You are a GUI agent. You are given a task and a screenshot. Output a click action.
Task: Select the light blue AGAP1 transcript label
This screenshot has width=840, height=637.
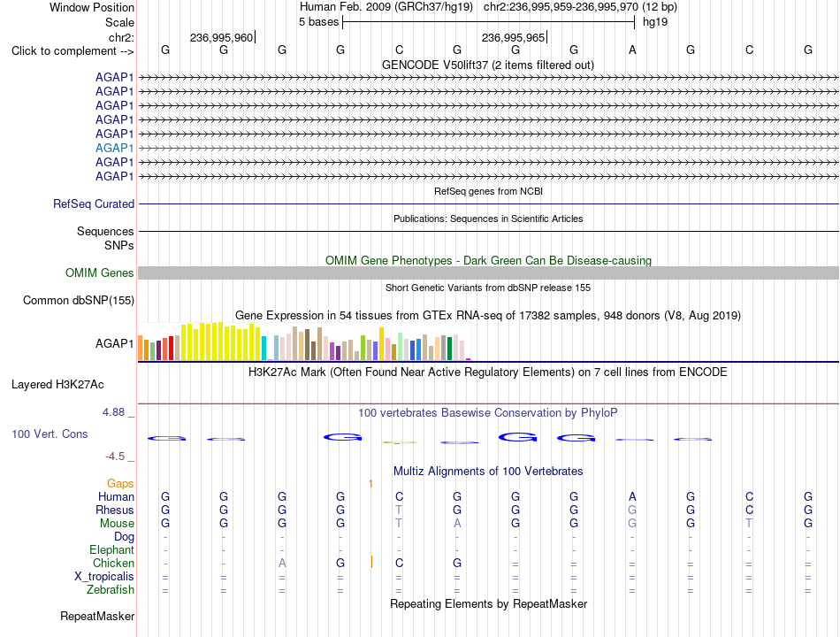pos(114,148)
